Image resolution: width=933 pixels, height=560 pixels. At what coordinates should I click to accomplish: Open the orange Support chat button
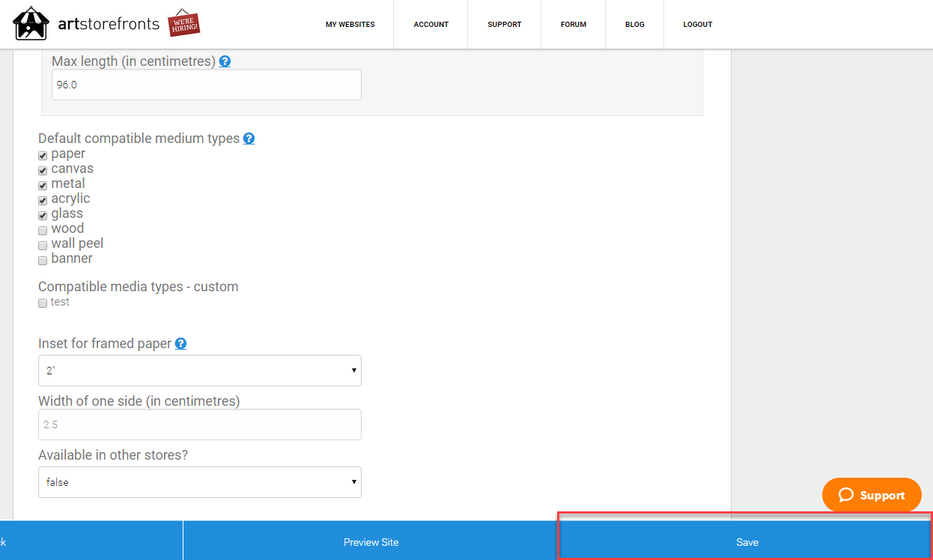click(872, 495)
